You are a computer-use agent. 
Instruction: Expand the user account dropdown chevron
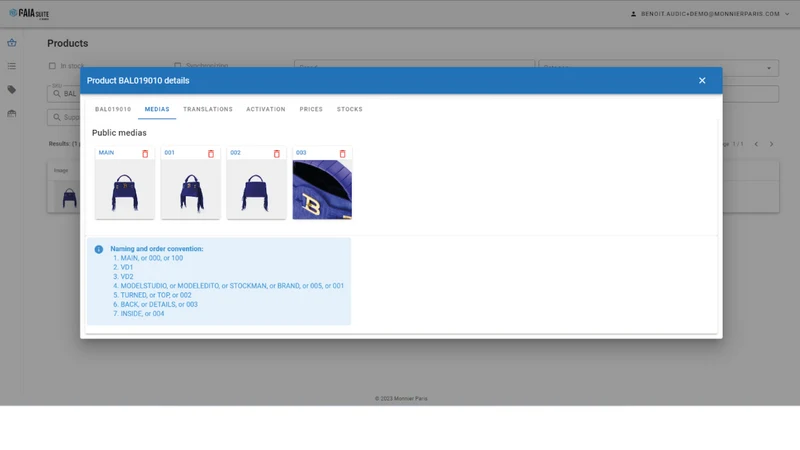pos(787,14)
